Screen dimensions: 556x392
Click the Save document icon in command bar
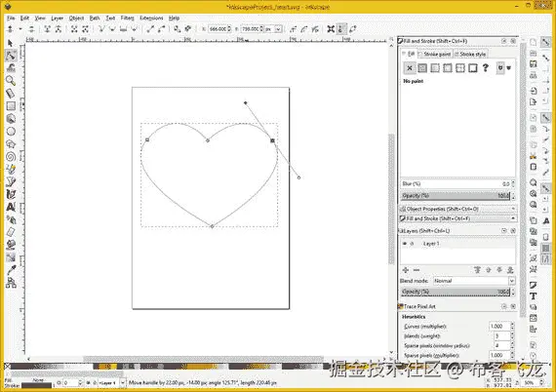pyautogui.click(x=533, y=64)
